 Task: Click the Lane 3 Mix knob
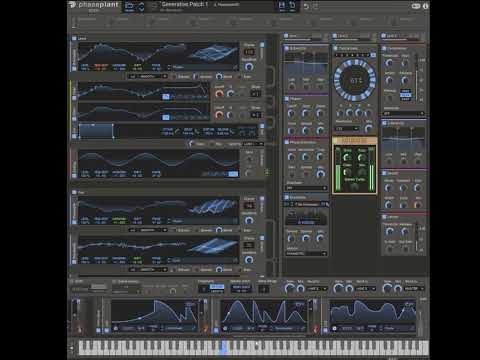pos(398,289)
